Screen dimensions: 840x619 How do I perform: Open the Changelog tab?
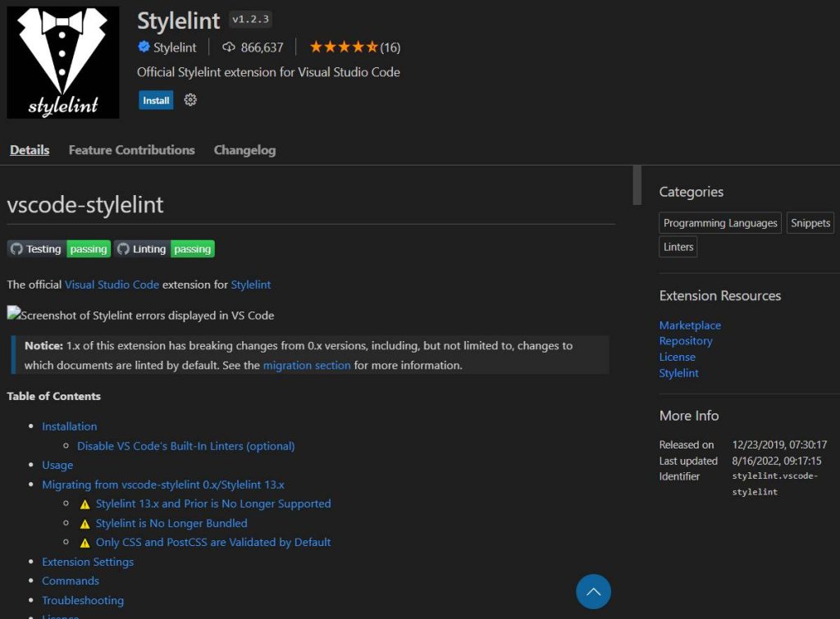pos(244,150)
